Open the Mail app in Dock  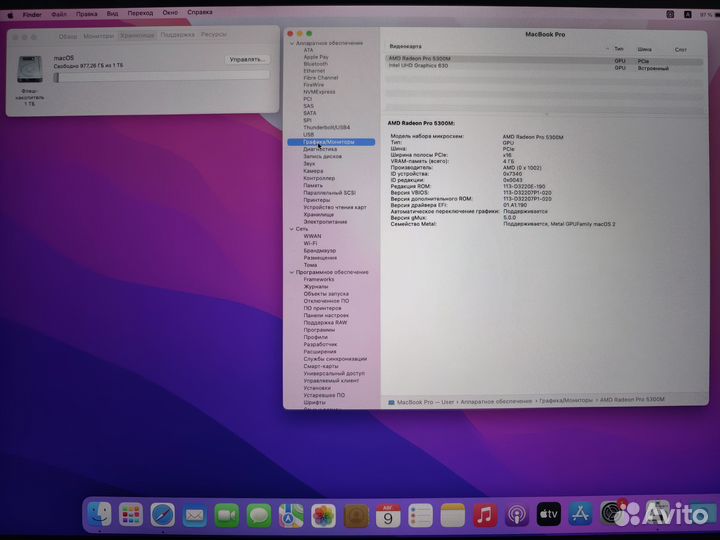click(195, 516)
